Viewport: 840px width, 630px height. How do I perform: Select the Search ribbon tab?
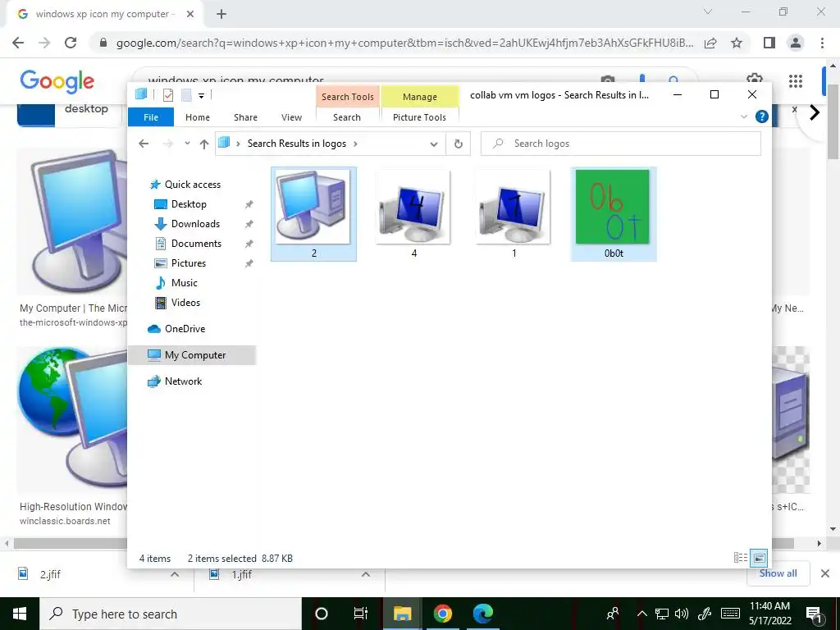pos(347,117)
